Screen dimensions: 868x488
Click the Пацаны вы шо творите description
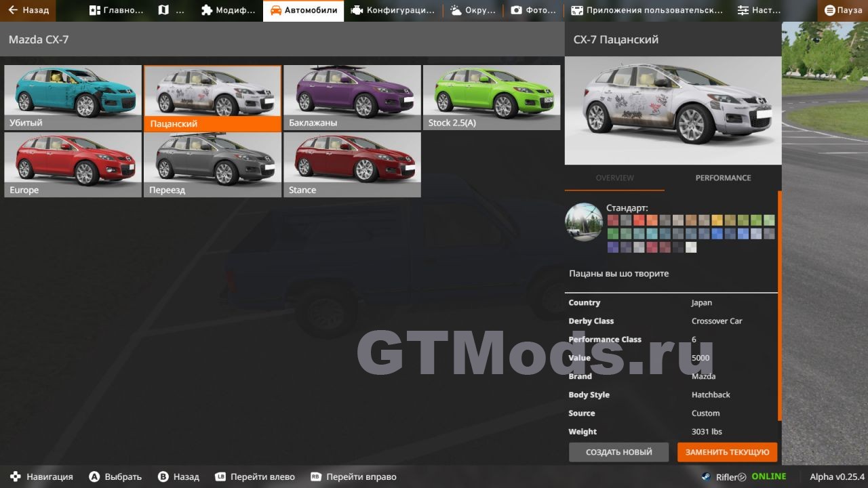coord(619,274)
